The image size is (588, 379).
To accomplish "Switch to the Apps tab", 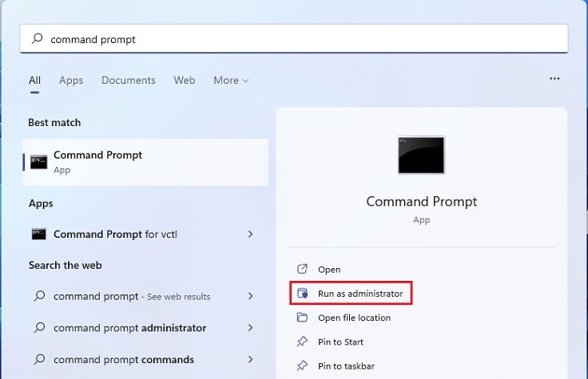I will tap(71, 80).
